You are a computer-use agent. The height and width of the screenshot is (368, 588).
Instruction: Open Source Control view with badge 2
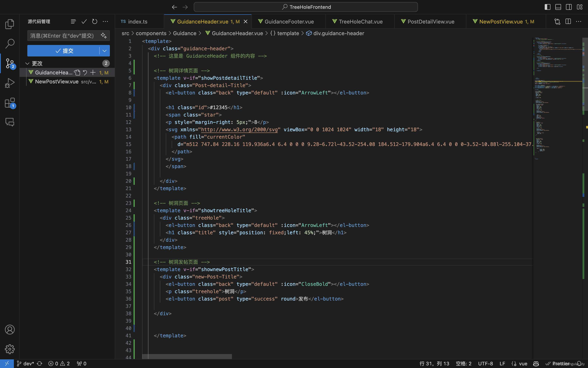pyautogui.click(x=10, y=64)
